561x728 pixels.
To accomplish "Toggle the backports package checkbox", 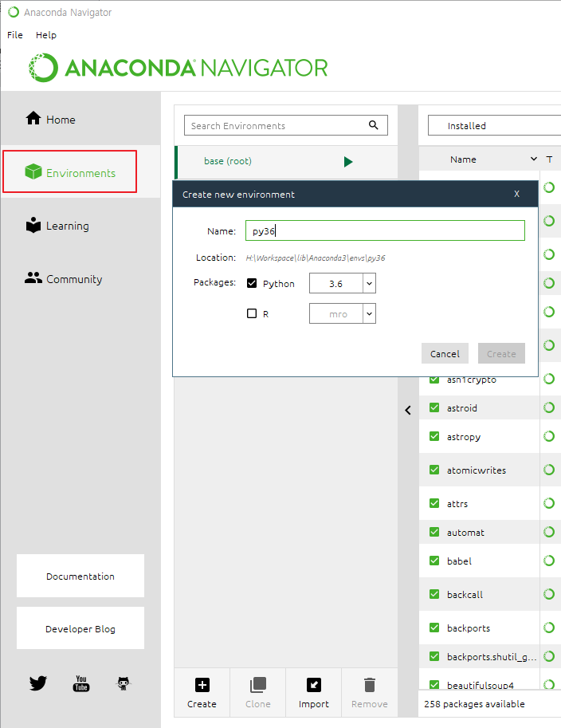I will click(x=434, y=628).
